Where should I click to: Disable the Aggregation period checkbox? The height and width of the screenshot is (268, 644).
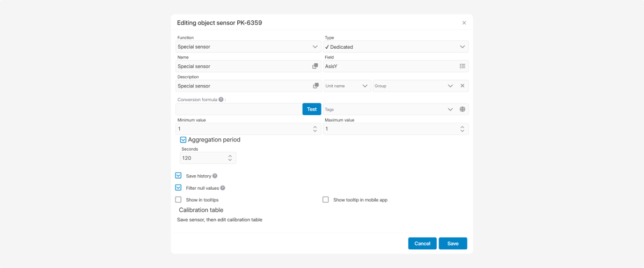[183, 140]
